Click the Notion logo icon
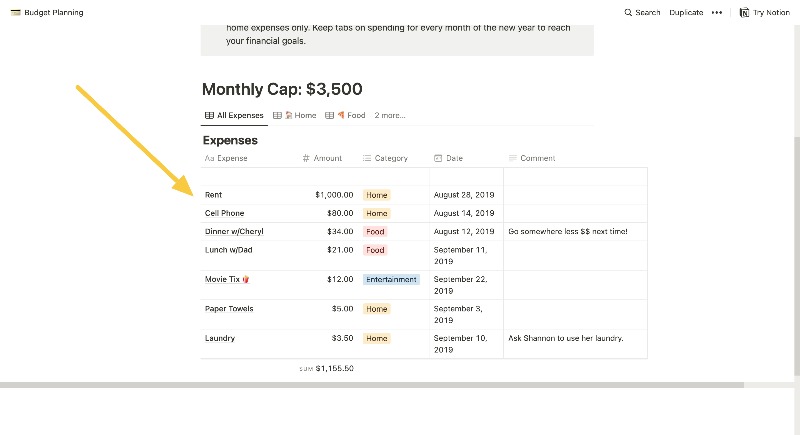The image size is (800, 435). click(744, 12)
